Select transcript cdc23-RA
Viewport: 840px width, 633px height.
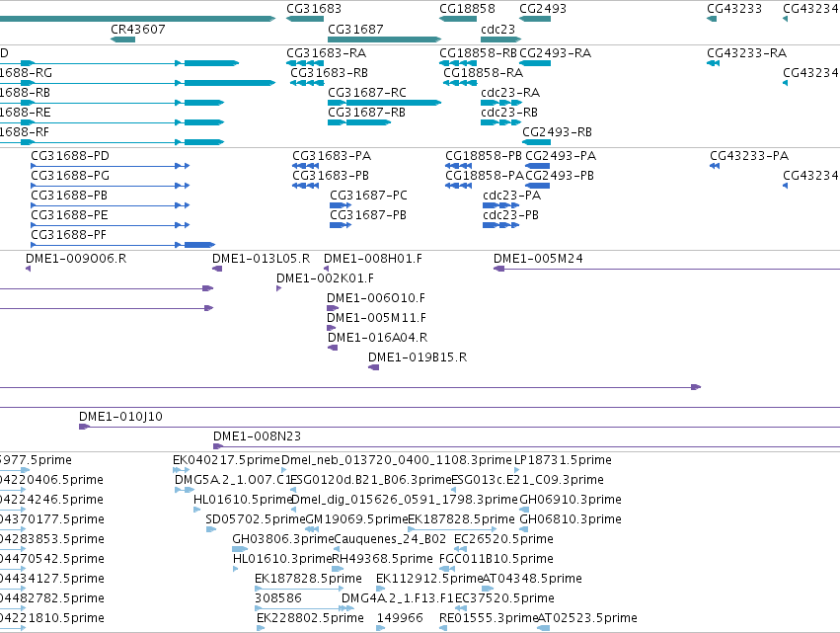pyautogui.click(x=500, y=103)
